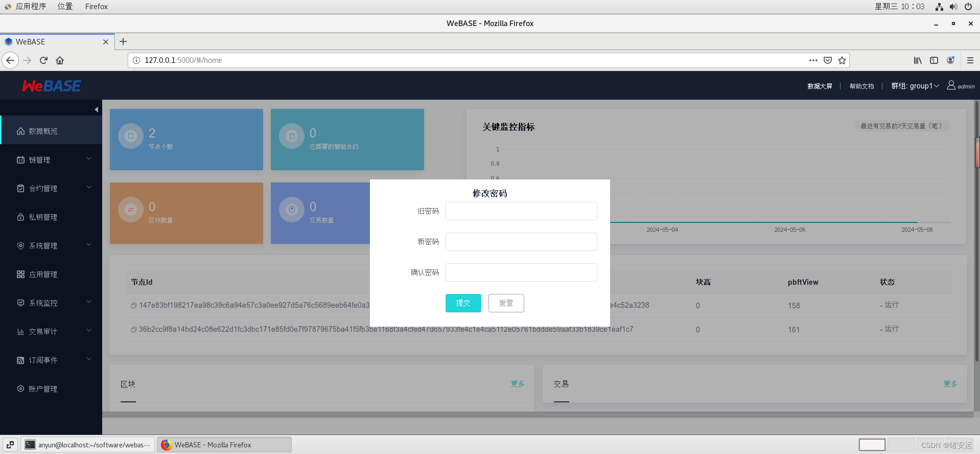The width and height of the screenshot is (980, 454).
Task: Collapse sidebar with the left triangle arrow
Action: coord(96,109)
